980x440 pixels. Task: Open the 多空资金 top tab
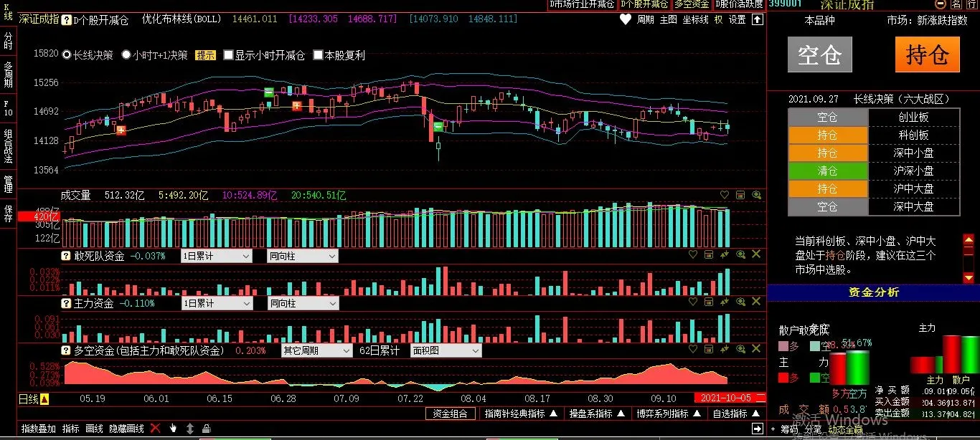point(691,4)
